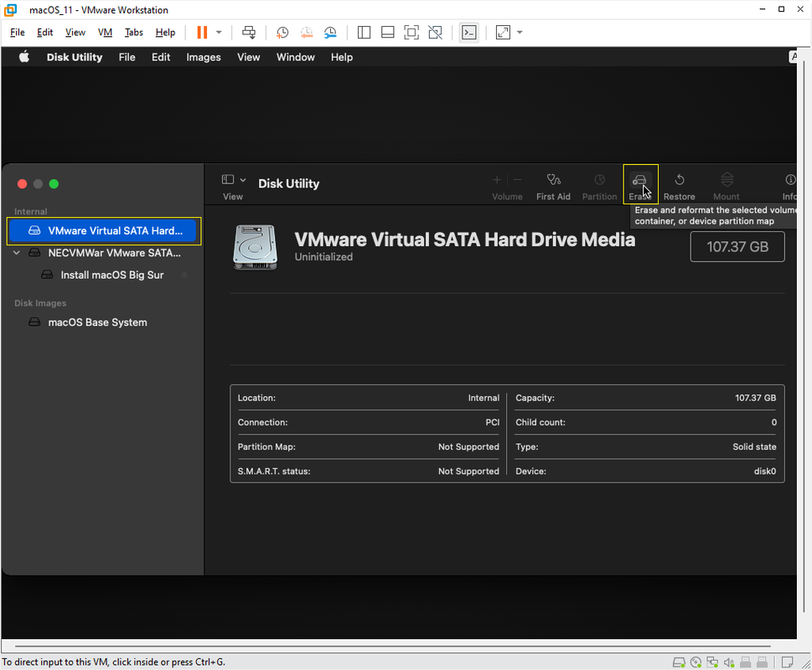
Task: Open the macOS File menu
Action: click(127, 58)
